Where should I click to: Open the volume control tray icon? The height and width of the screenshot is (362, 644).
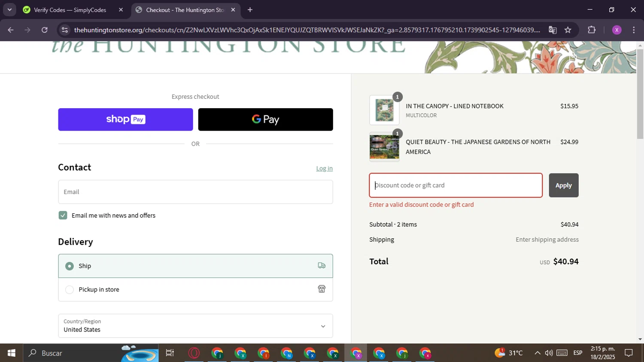click(x=549, y=353)
